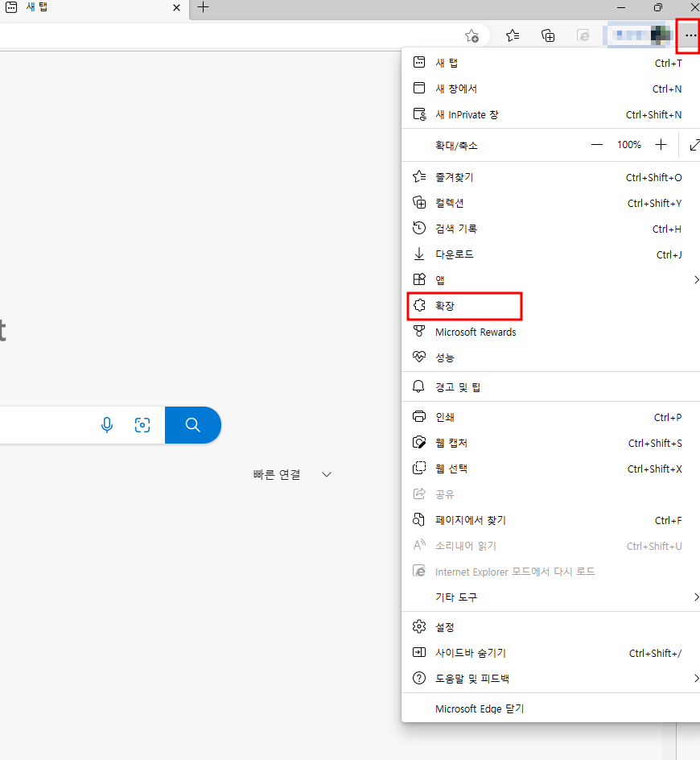This screenshot has height=760, width=700.
Task: Add this page to favorites star icon
Action: (471, 36)
